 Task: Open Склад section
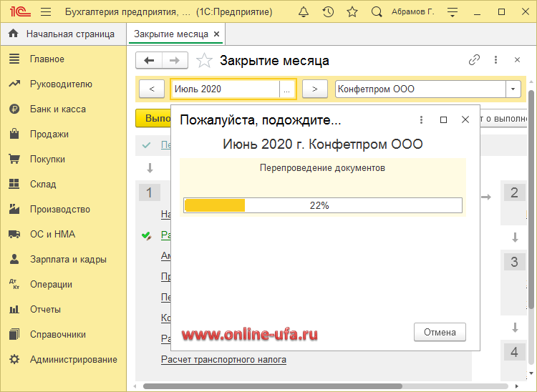coord(43,184)
